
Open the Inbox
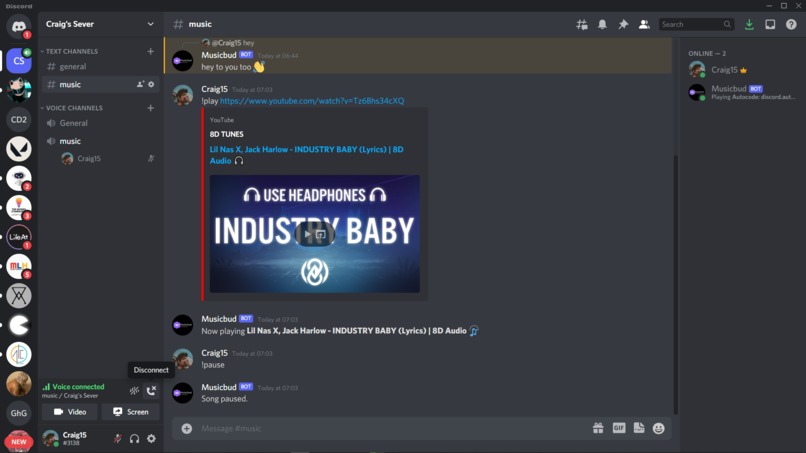pyautogui.click(x=770, y=24)
